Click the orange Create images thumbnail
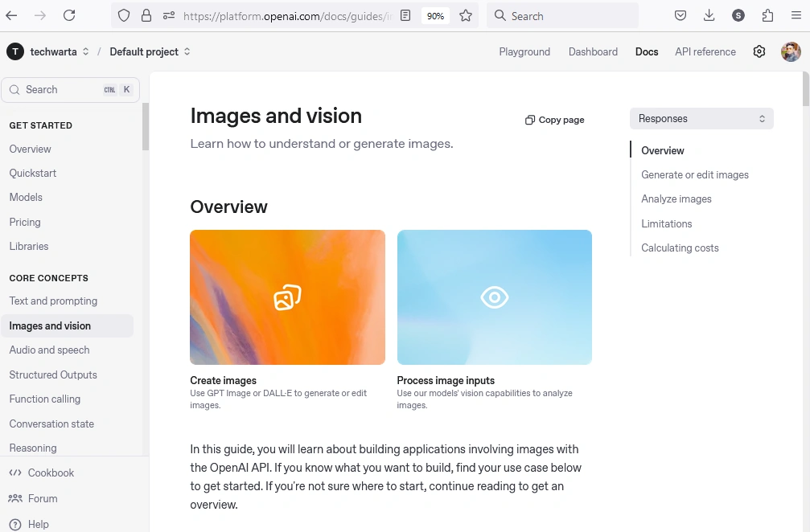The width and height of the screenshot is (810, 532). 287,297
